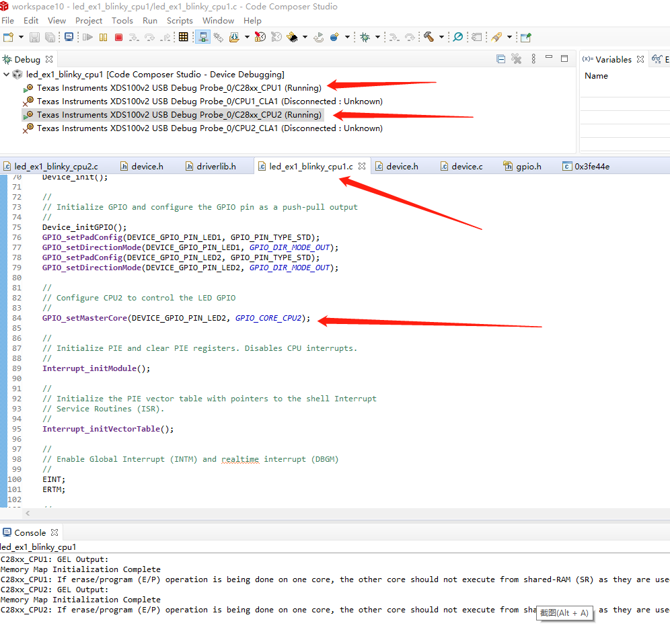Click the chip Reset CPU icon
This screenshot has width=670, height=644.
293,37
